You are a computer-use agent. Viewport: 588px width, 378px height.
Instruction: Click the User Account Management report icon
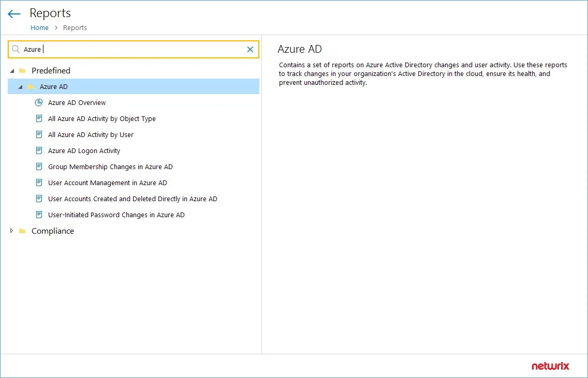tap(39, 183)
